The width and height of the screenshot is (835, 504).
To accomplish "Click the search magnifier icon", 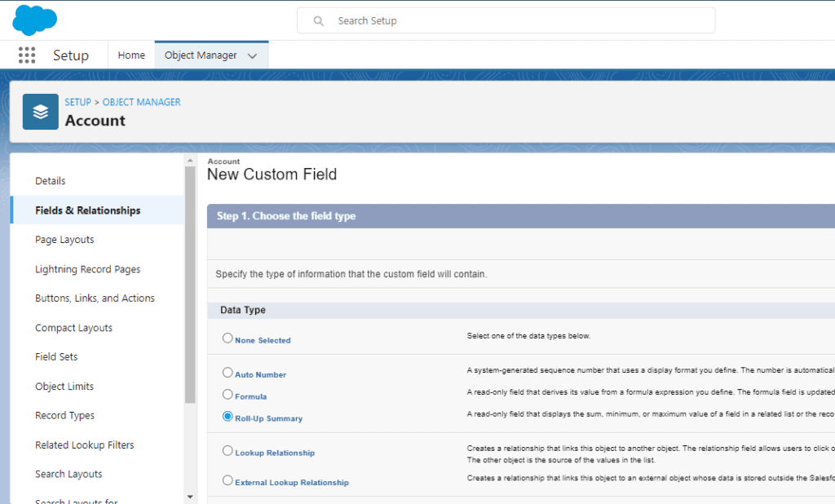I will (x=319, y=20).
